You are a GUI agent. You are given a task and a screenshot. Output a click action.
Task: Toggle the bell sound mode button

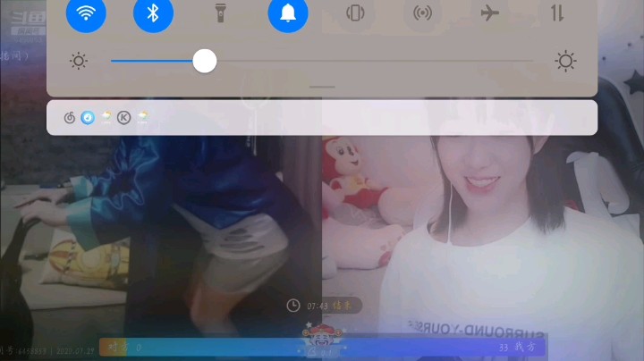tap(288, 13)
